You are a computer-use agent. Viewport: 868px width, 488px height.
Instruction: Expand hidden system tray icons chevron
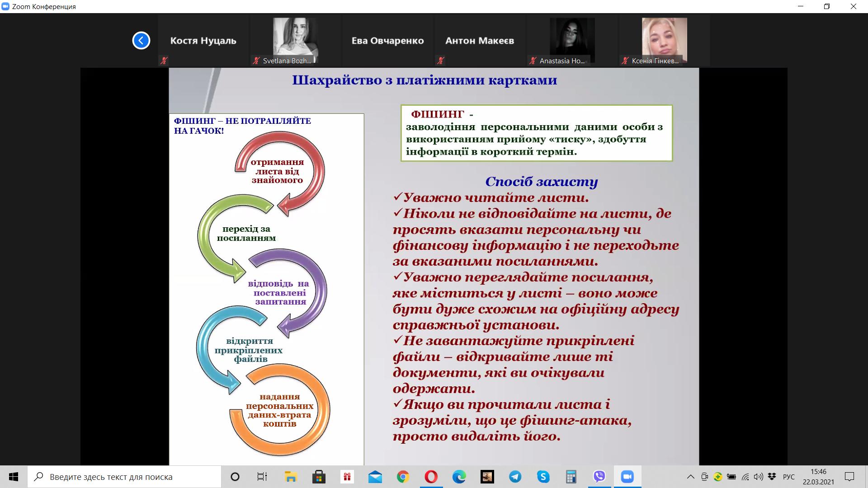point(690,477)
